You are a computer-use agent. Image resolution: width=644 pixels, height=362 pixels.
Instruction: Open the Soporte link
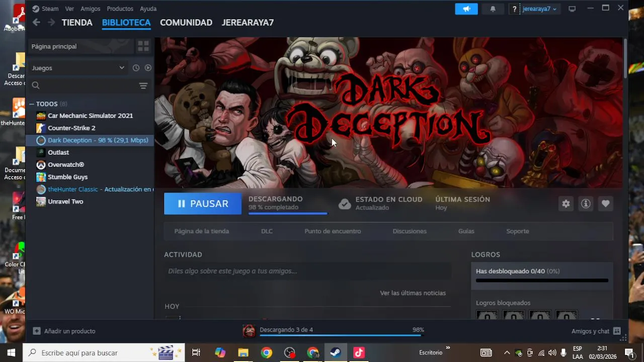517,231
